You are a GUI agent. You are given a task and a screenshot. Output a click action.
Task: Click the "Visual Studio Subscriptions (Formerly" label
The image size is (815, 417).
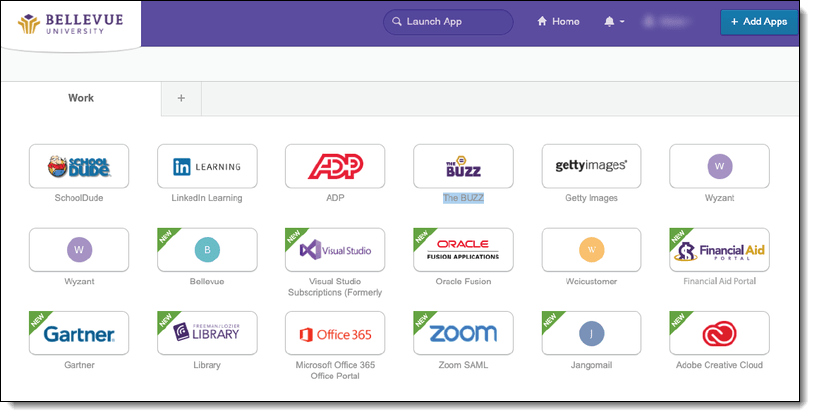(x=335, y=287)
